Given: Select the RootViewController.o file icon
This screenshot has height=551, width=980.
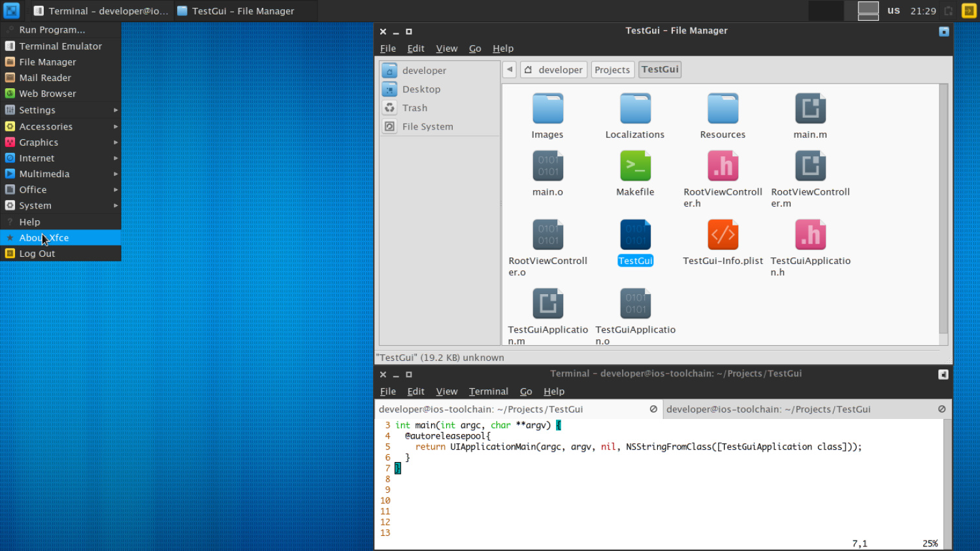Looking at the screenshot, I should [547, 235].
